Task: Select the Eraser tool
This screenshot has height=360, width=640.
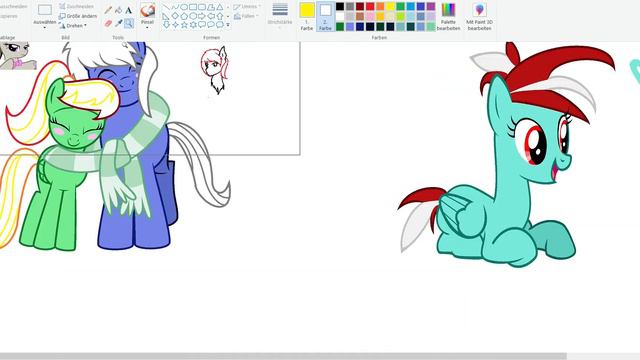Action: pyautogui.click(x=108, y=24)
